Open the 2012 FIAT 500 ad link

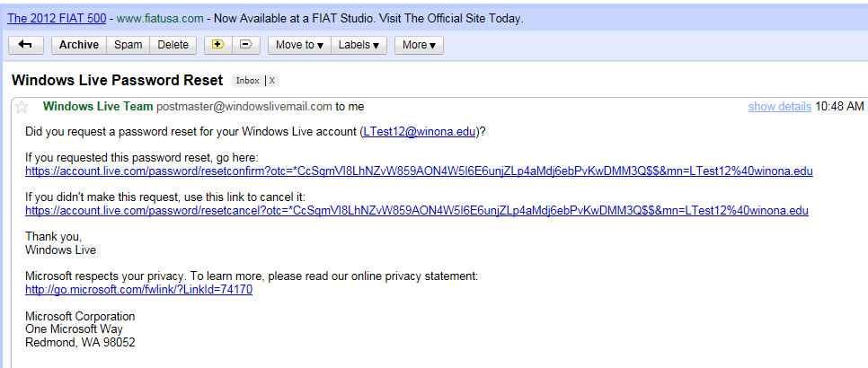point(59,18)
